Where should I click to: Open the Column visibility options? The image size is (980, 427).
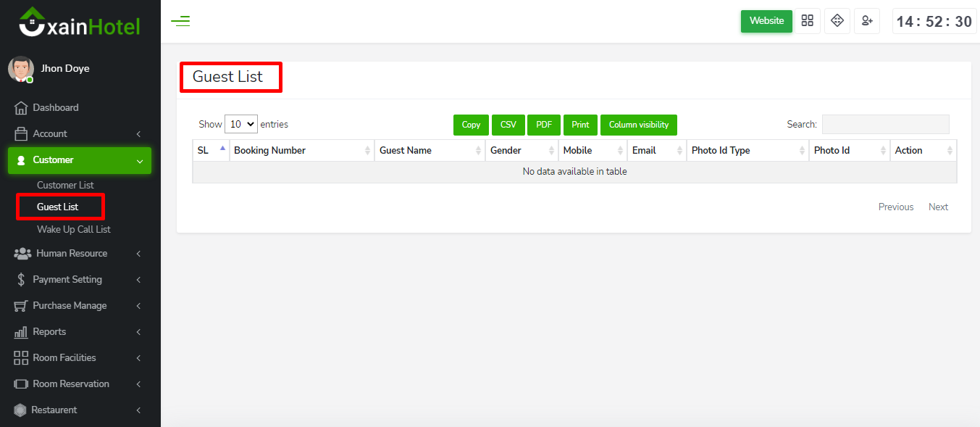pos(638,125)
